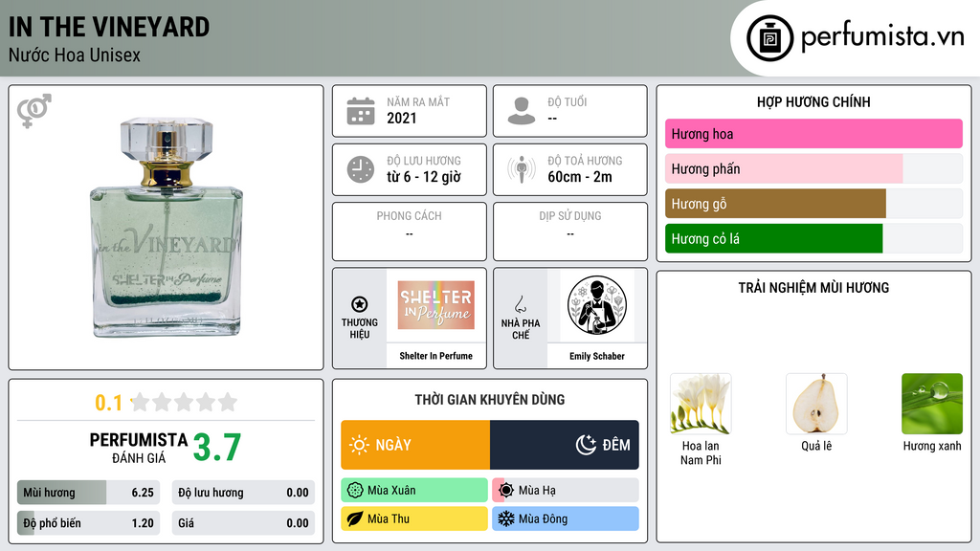This screenshot has height=551, width=980.
Task: Click the sillage person icon for Độ toả hương
Action: pyautogui.click(x=522, y=169)
